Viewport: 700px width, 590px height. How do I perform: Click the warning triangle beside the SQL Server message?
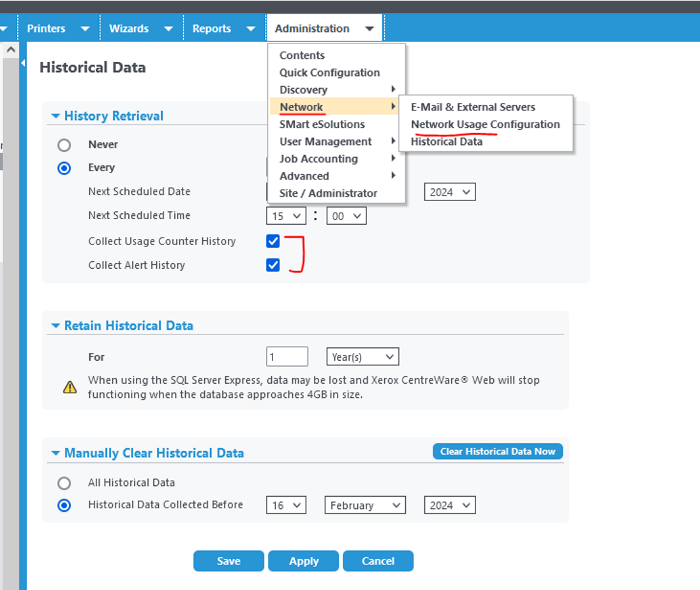70,386
